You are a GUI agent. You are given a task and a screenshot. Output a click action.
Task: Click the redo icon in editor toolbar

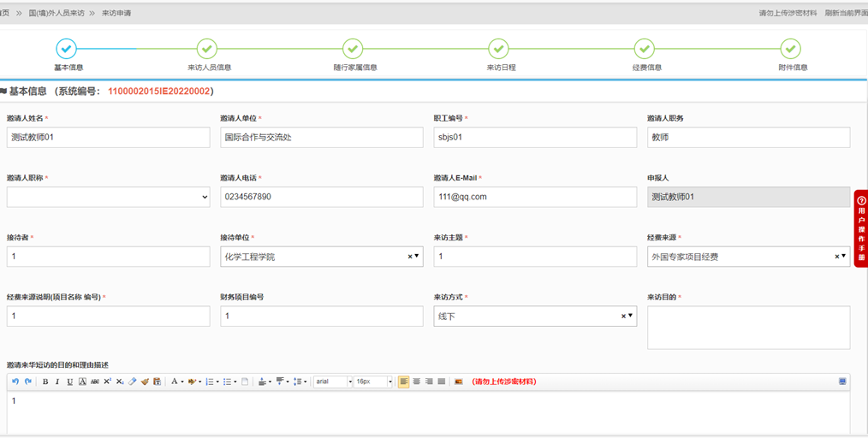click(x=27, y=382)
